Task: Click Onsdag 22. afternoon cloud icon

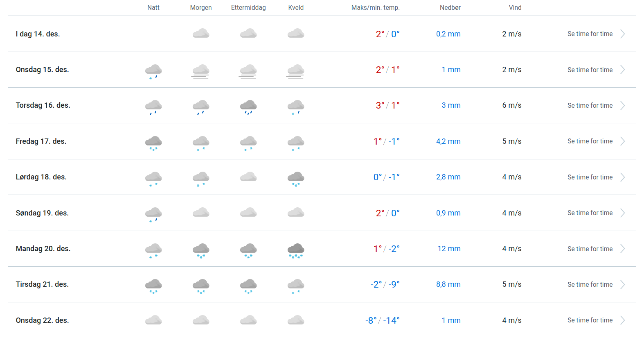Action: coord(248,320)
